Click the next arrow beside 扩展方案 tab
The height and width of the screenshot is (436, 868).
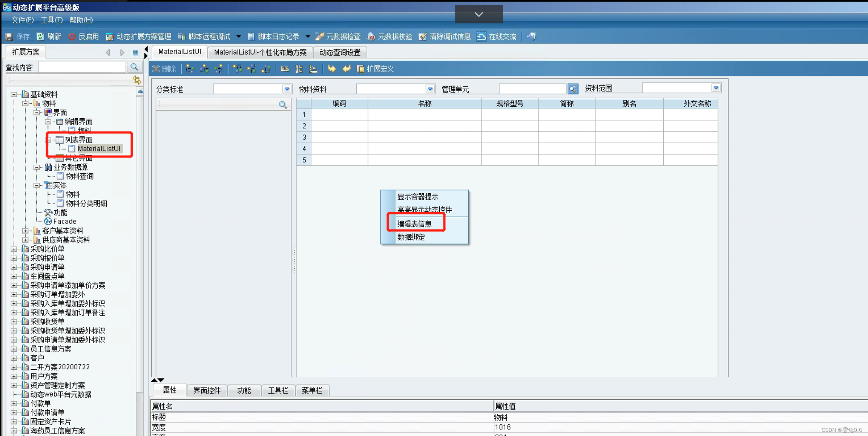pos(122,52)
